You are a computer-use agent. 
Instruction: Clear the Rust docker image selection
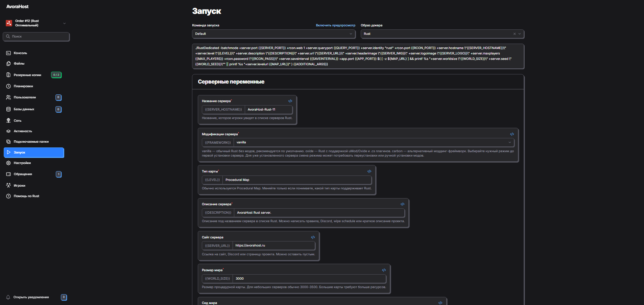point(515,34)
